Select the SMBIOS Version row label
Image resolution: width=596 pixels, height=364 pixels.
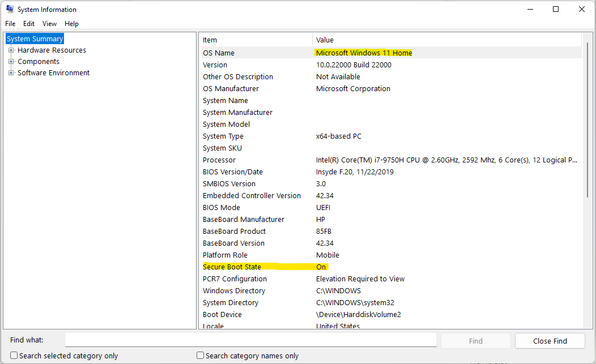pyautogui.click(x=229, y=184)
